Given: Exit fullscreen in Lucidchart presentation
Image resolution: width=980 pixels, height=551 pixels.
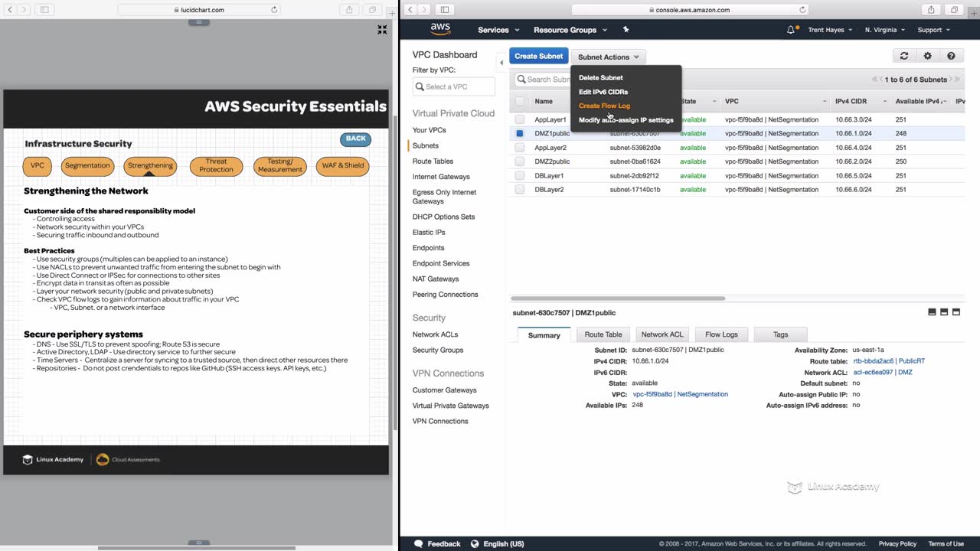Looking at the screenshot, I should pos(382,30).
